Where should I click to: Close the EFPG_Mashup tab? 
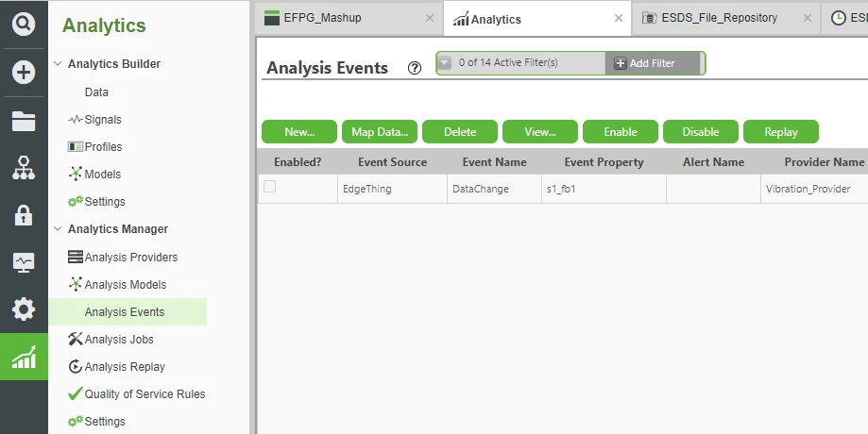point(430,18)
